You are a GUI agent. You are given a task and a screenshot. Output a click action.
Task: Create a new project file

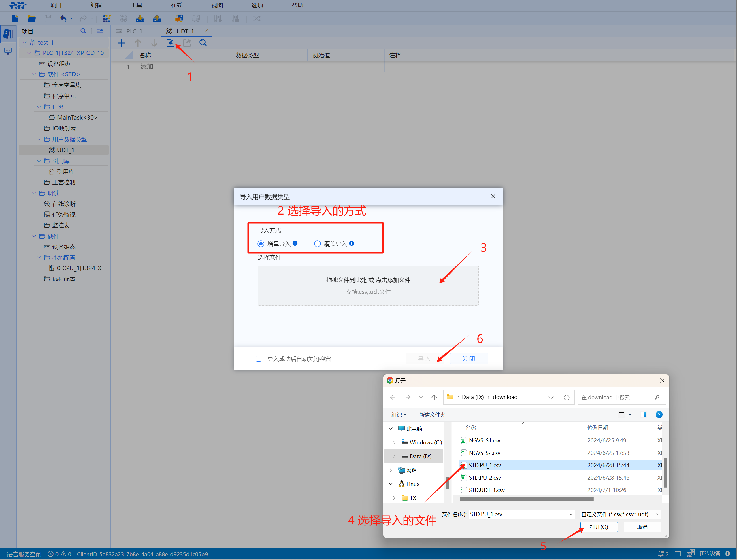tap(15, 19)
